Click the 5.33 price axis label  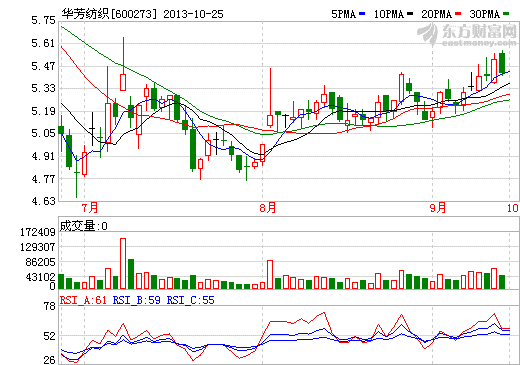coord(43,89)
